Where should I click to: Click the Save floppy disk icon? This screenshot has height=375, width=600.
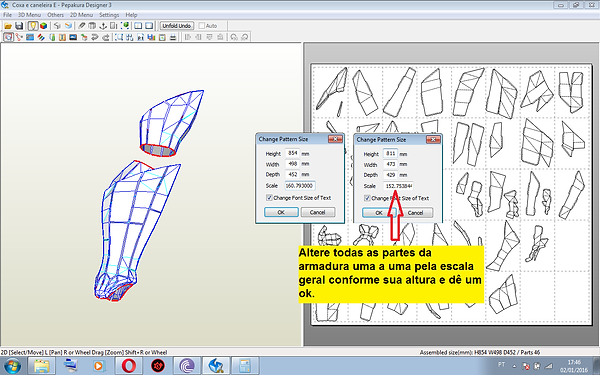tap(19, 26)
